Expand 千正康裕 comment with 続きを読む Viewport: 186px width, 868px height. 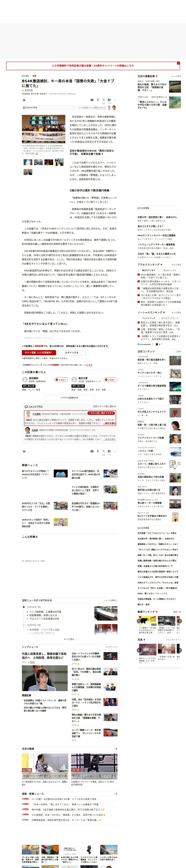point(109,423)
